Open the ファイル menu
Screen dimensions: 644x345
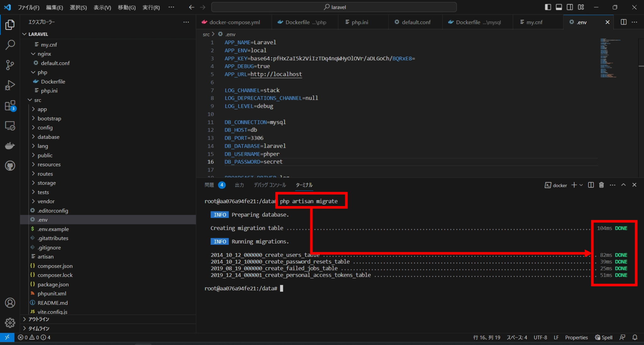pyautogui.click(x=28, y=7)
